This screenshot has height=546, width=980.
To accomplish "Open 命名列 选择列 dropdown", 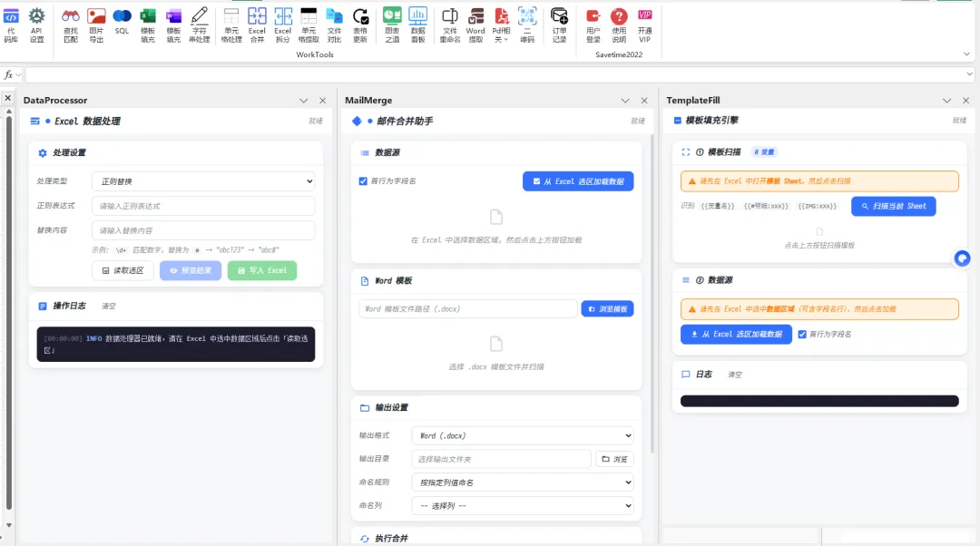I will point(523,505).
